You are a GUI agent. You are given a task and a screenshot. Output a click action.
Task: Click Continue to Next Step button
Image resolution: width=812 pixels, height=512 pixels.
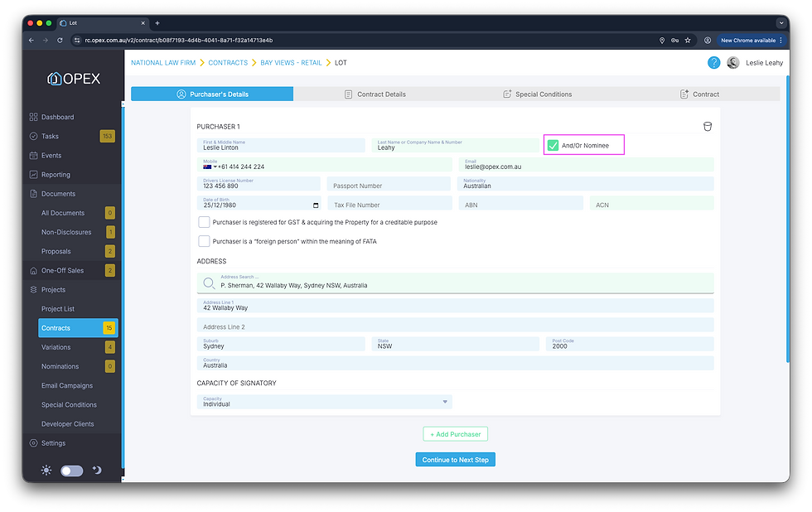click(x=455, y=460)
